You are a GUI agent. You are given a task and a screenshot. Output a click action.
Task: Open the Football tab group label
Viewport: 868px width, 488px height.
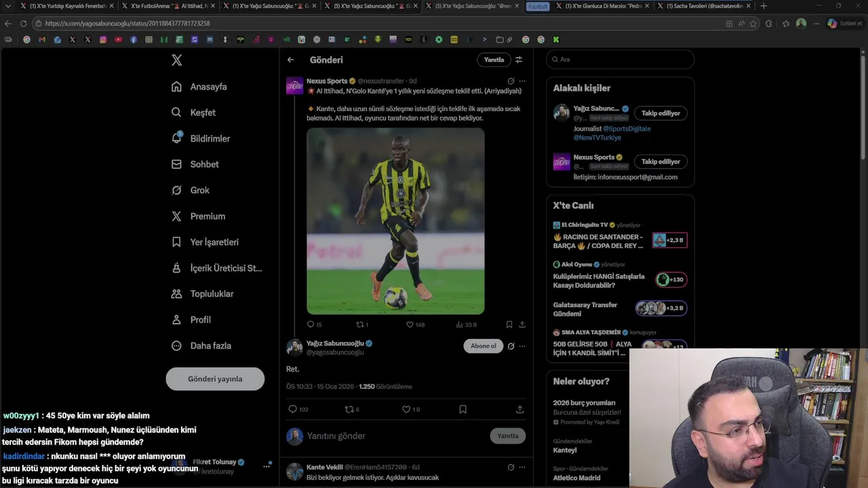coord(538,6)
